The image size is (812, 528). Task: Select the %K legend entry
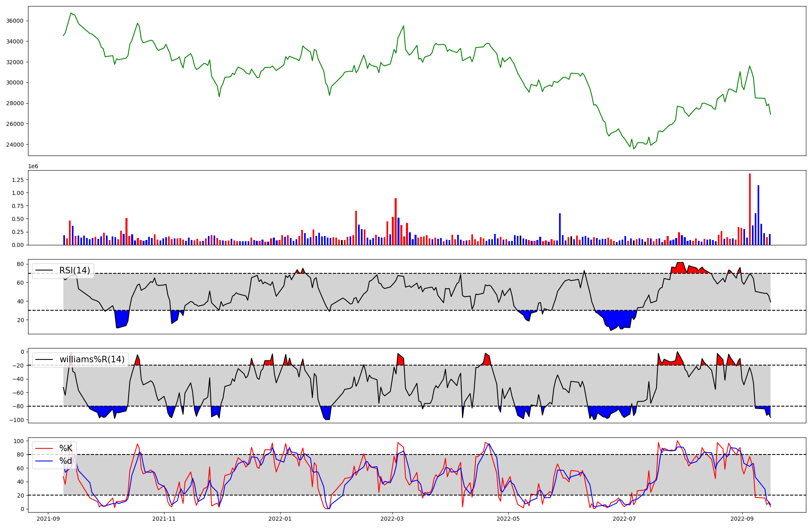[65, 448]
